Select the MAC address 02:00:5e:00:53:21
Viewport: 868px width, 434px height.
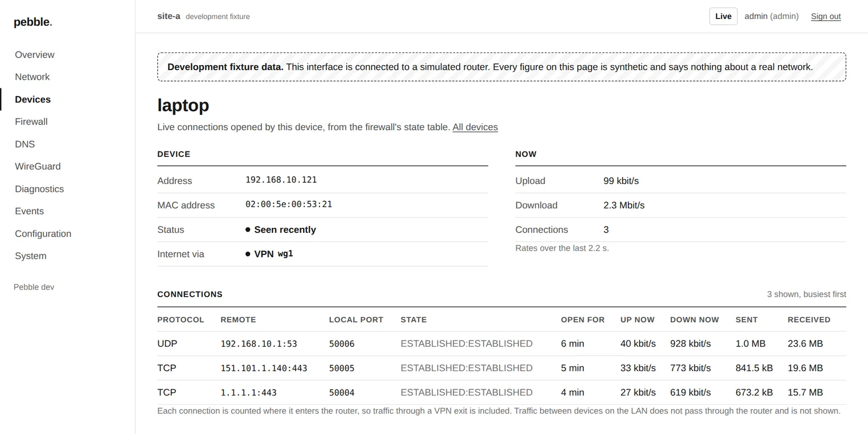coord(289,205)
